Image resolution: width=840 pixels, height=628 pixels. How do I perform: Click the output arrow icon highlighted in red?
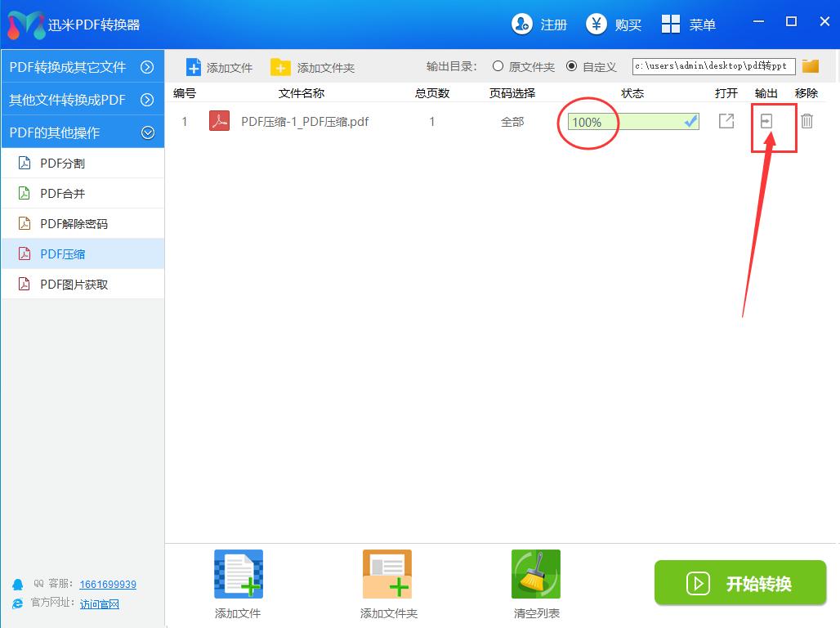coord(766,121)
